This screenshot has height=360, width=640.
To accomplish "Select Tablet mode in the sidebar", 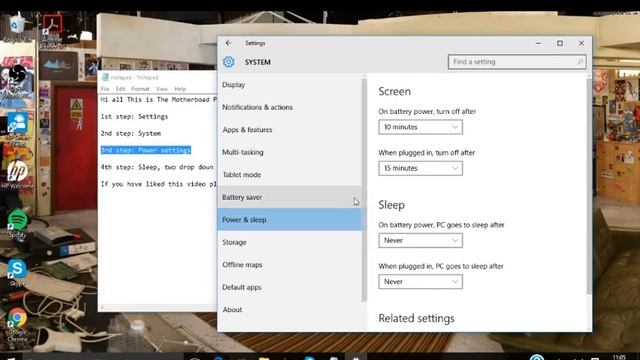I will (289, 175).
